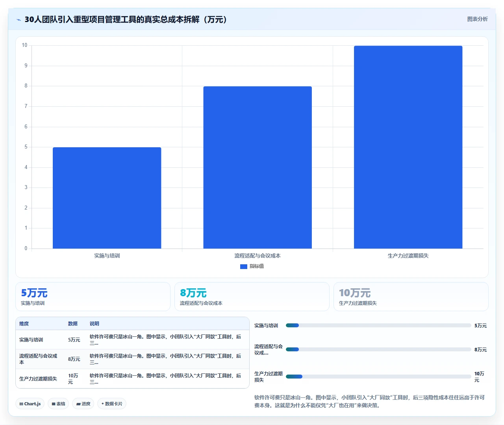Click the 生产力过渡期损失 bar in chart
Screen dimensions: 504x425
pos(408,147)
